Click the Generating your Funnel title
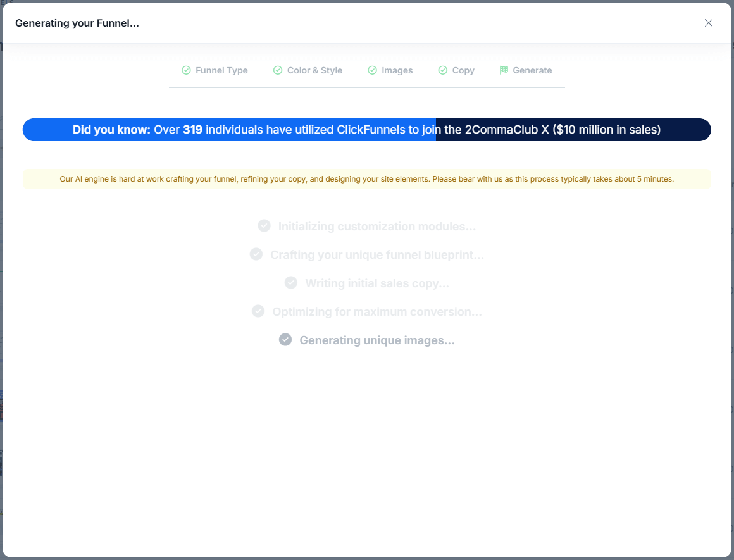This screenshot has height=560, width=734. [x=77, y=23]
